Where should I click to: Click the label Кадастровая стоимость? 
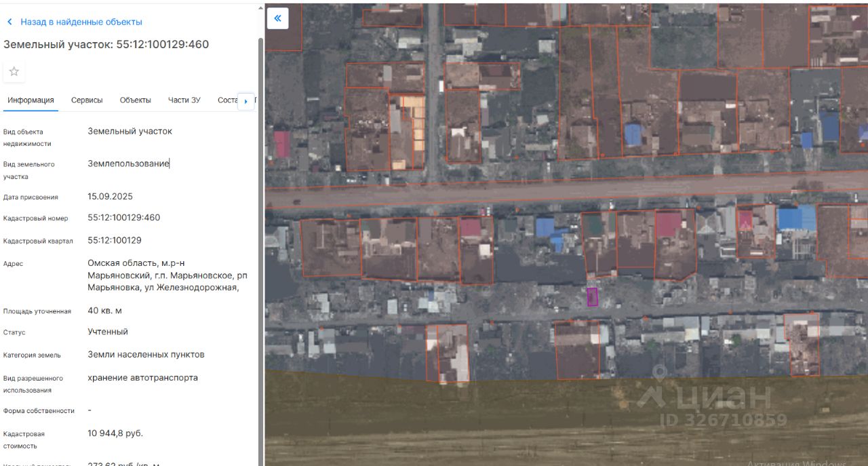point(24,440)
